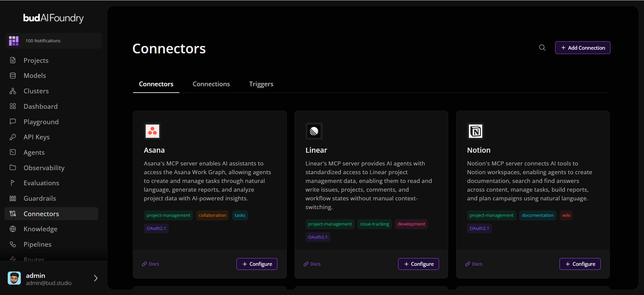
Task: Click Notion's OAuth2.1 tag
Action: coord(479,228)
